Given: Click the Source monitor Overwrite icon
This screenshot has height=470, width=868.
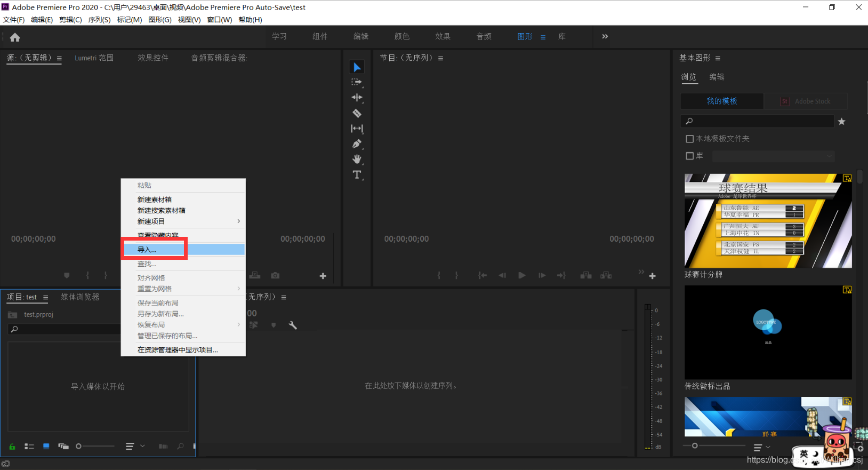Looking at the screenshot, I should point(255,275).
